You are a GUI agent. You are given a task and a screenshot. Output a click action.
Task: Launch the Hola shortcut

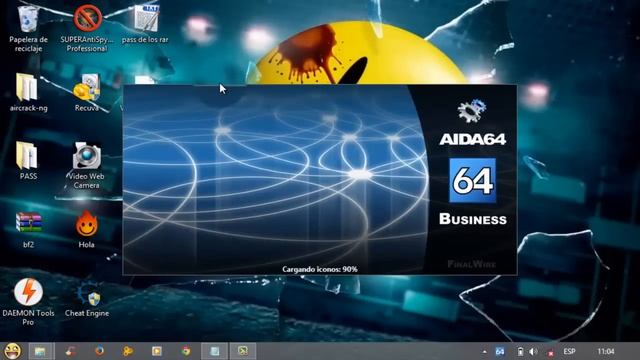(87, 229)
